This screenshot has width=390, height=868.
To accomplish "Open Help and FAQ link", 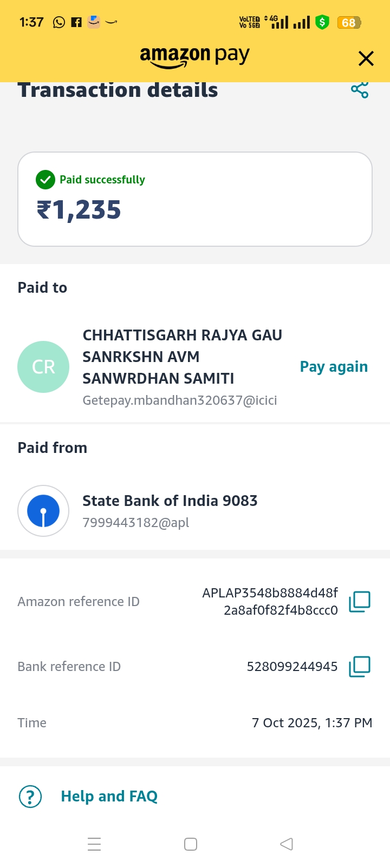I will pos(109,796).
